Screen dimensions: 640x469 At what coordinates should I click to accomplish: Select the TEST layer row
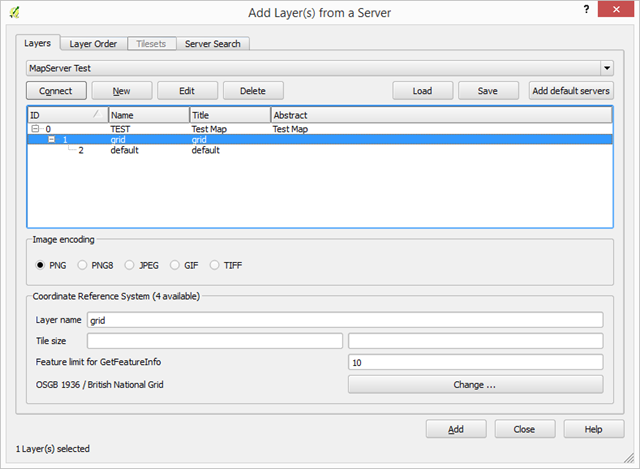320,129
